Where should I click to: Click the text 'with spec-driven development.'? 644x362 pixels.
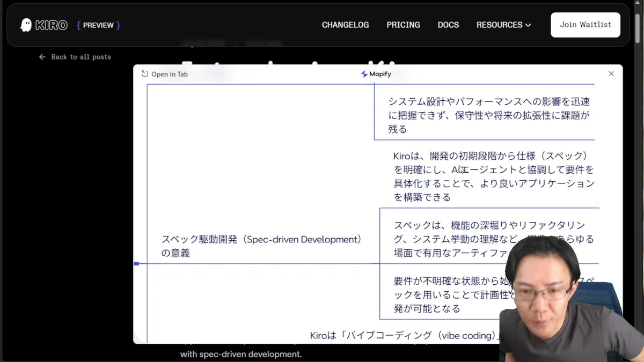point(241,354)
